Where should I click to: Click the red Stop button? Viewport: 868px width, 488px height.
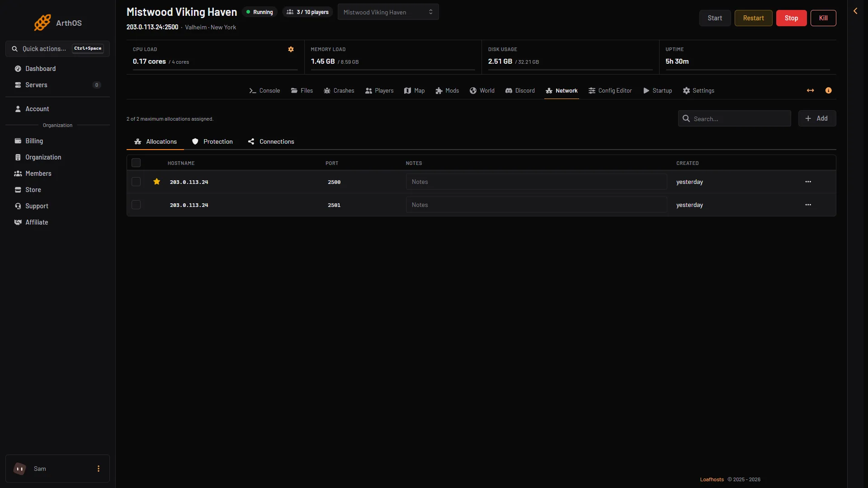point(791,18)
